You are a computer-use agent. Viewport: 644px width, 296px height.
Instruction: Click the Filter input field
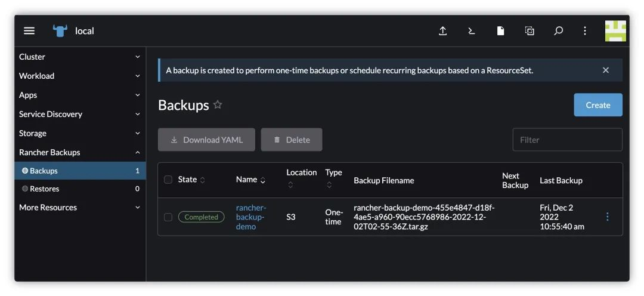(x=568, y=140)
